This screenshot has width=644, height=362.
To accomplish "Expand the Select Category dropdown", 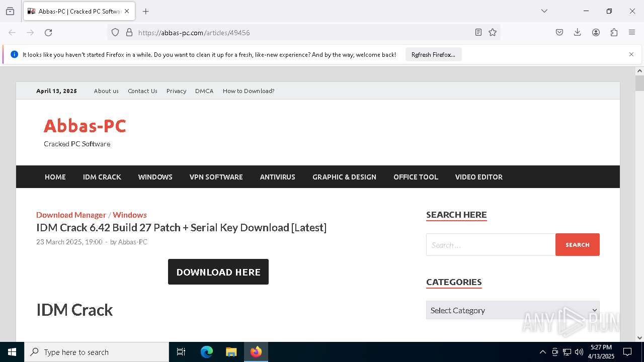I will click(x=513, y=310).
